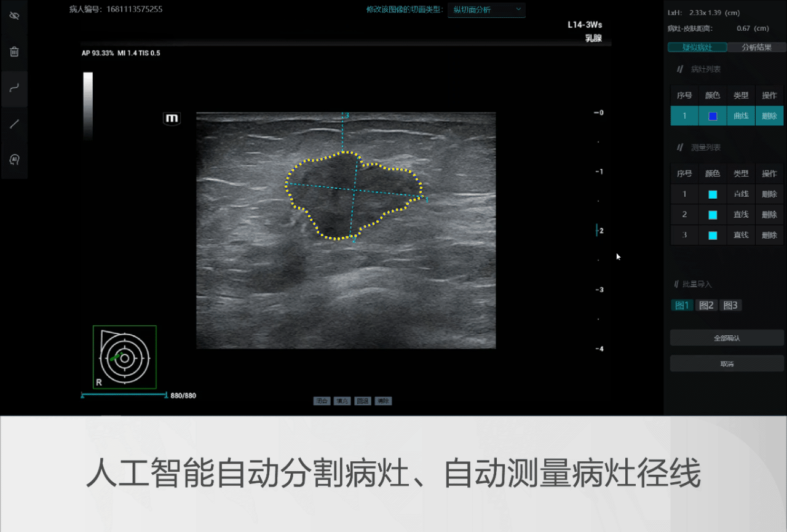This screenshot has height=532, width=787.
Task: Select the straight line measurement tool
Action: click(14, 124)
